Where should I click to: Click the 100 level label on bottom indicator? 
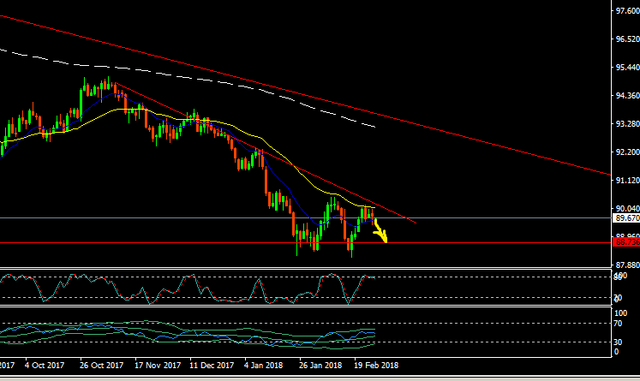pos(620,313)
